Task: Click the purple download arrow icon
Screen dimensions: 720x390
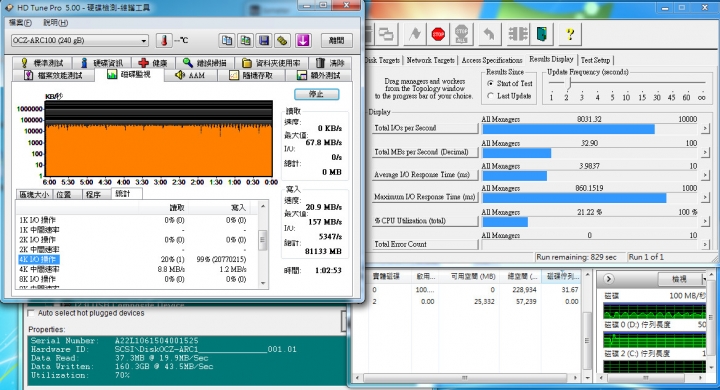Action: [303, 40]
